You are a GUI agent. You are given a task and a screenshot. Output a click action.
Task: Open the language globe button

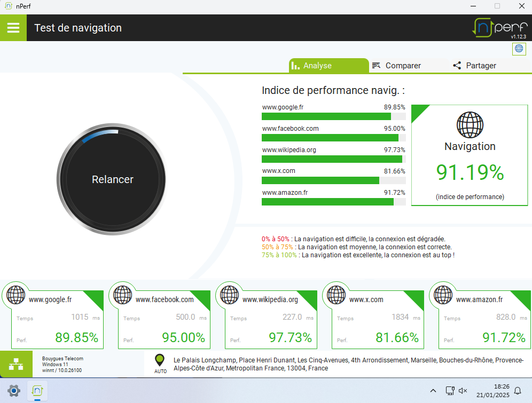519,49
